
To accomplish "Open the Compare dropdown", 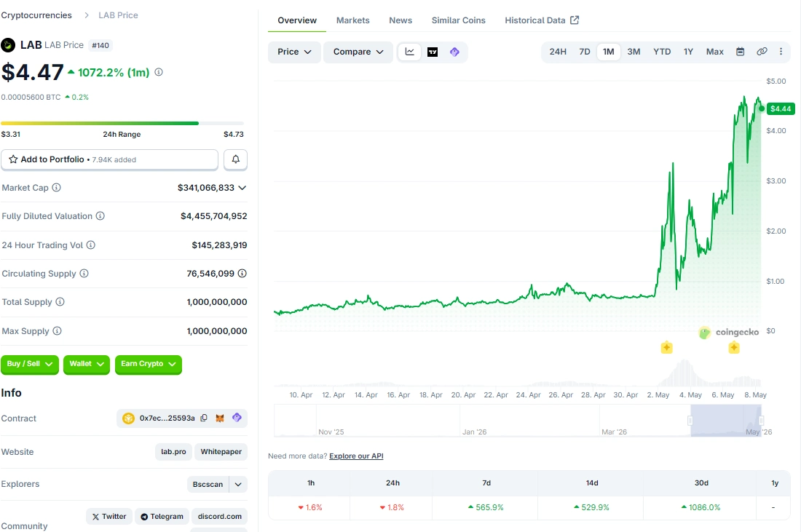I will (x=358, y=52).
